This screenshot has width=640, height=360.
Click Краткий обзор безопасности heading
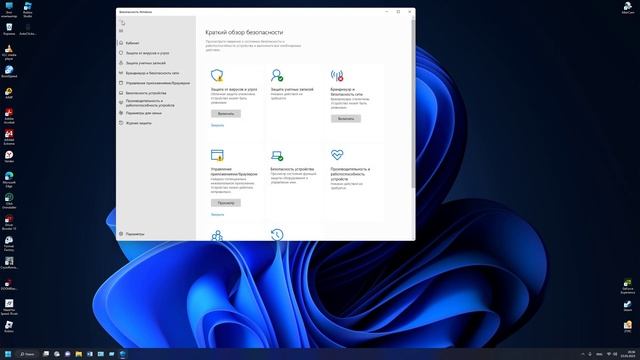244,32
